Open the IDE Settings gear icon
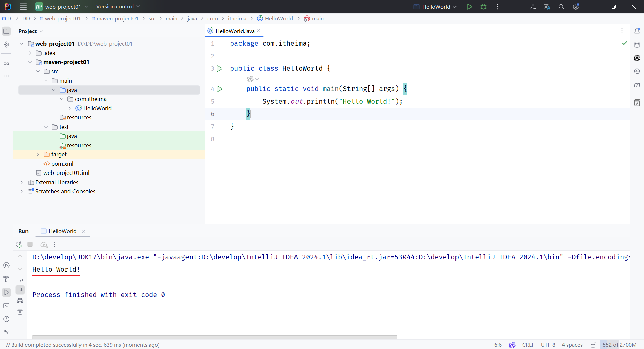 [x=576, y=7]
